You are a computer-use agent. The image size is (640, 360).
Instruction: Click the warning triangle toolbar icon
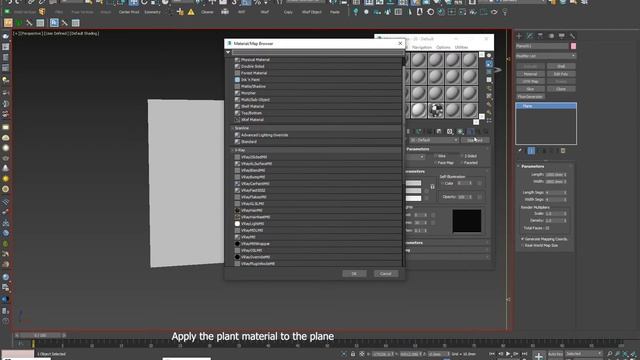coord(191,12)
